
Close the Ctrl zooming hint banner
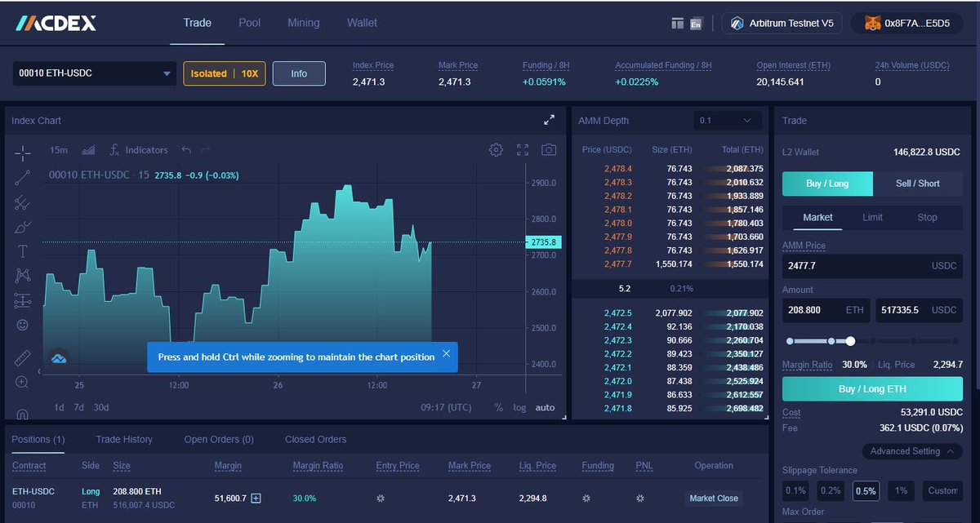pyautogui.click(x=446, y=353)
